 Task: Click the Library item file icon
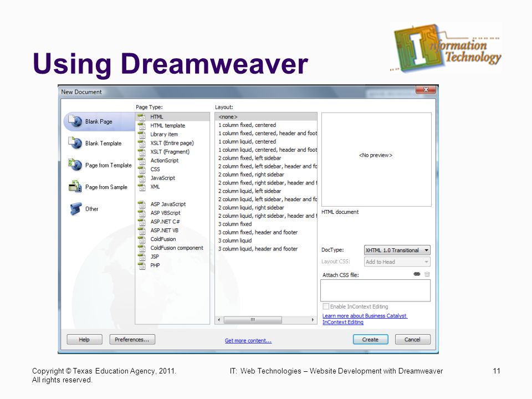coord(142,134)
